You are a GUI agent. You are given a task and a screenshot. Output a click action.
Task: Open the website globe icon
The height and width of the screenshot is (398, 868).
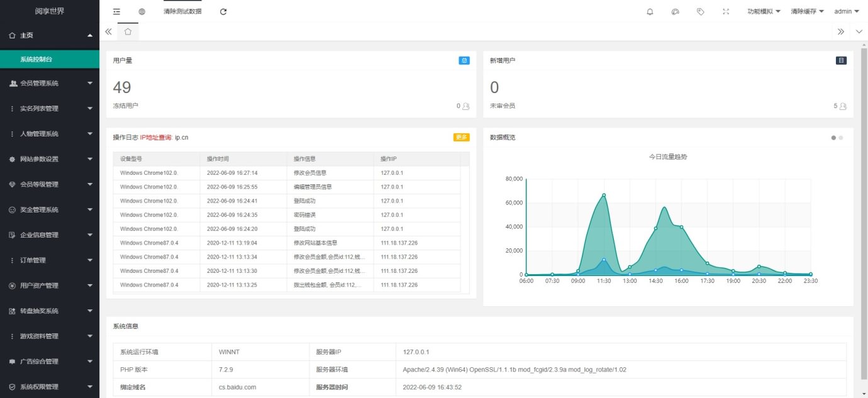(142, 11)
